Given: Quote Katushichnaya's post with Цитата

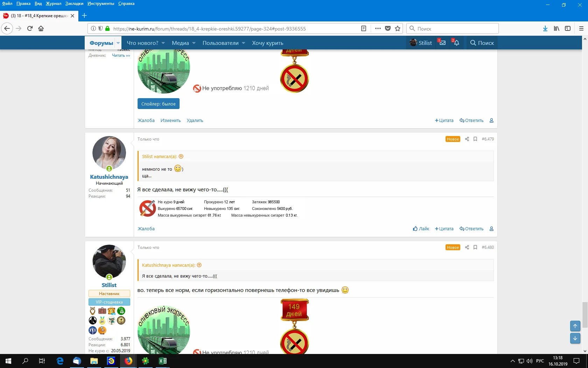Looking at the screenshot, I should coord(444,229).
